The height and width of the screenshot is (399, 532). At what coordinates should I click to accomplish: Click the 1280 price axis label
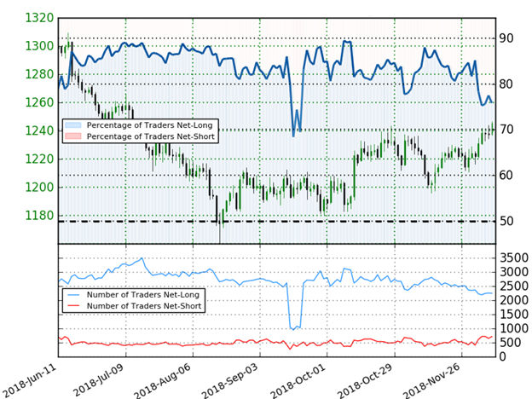point(39,74)
